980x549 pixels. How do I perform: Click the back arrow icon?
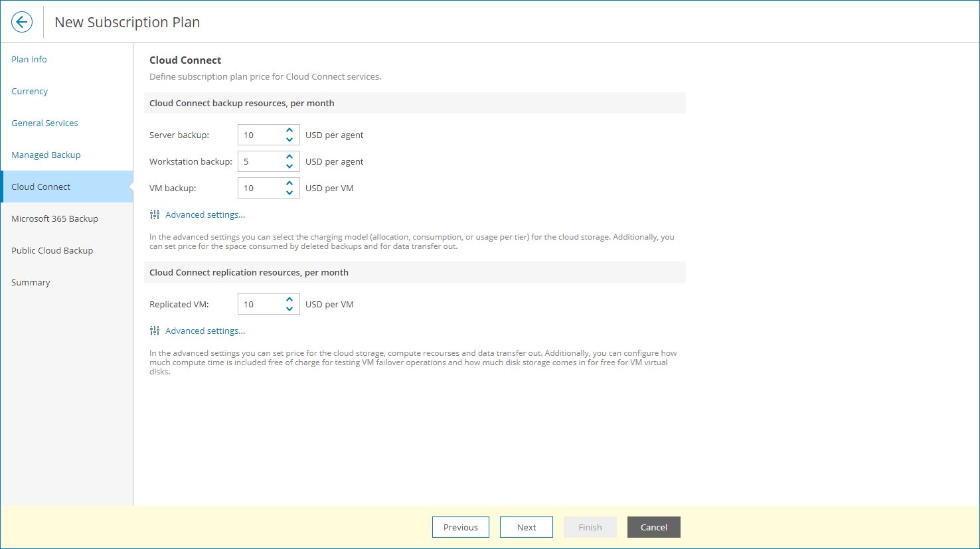22,22
